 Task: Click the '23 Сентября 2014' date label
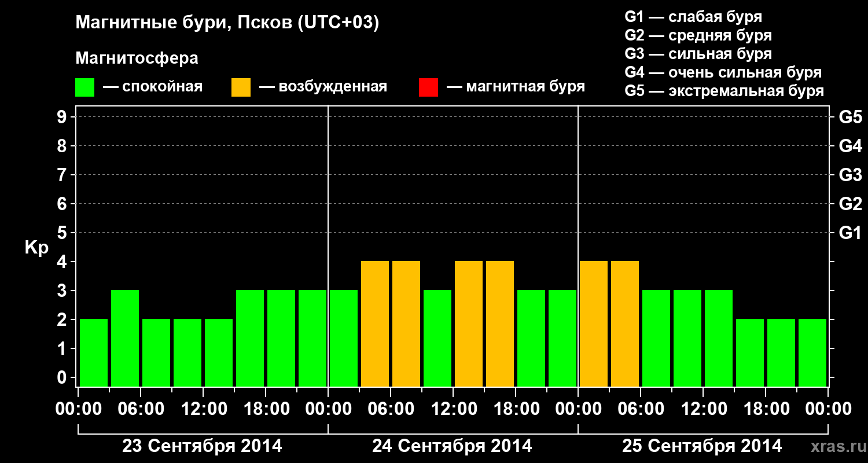pyautogui.click(x=202, y=446)
